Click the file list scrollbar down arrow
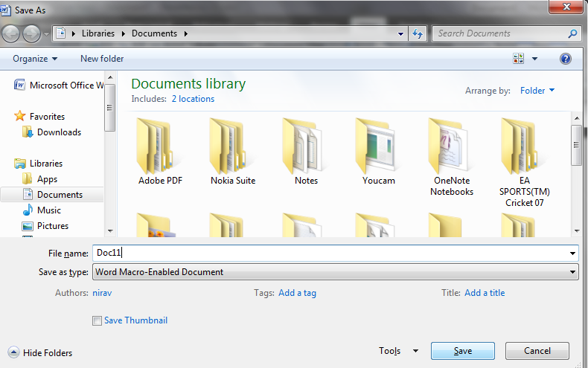Screen dimensions: 588x368 [x=577, y=231]
